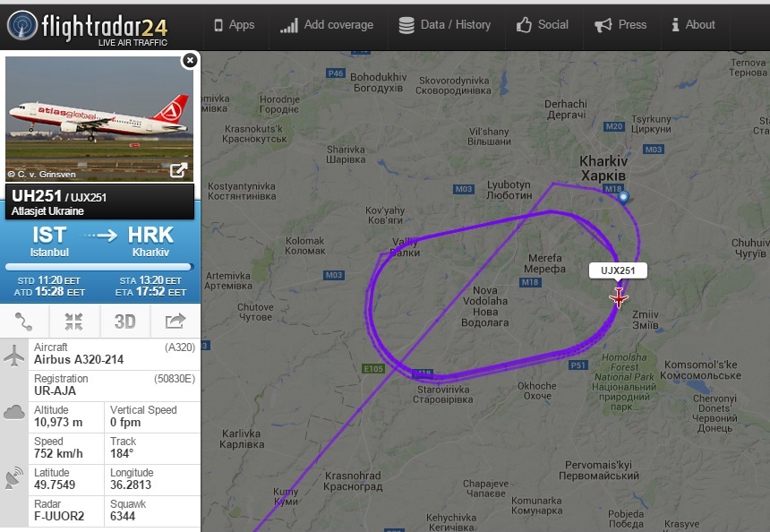Open the Press page

[x=620, y=25]
